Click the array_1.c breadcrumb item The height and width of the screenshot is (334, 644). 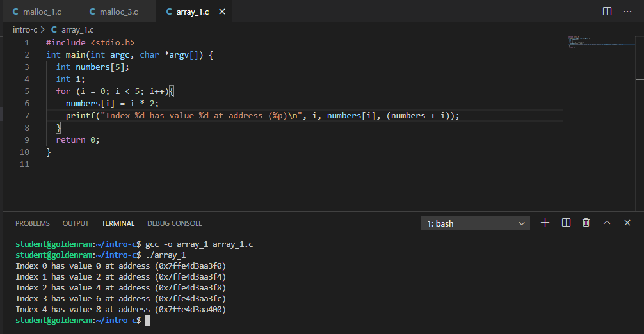pos(77,30)
